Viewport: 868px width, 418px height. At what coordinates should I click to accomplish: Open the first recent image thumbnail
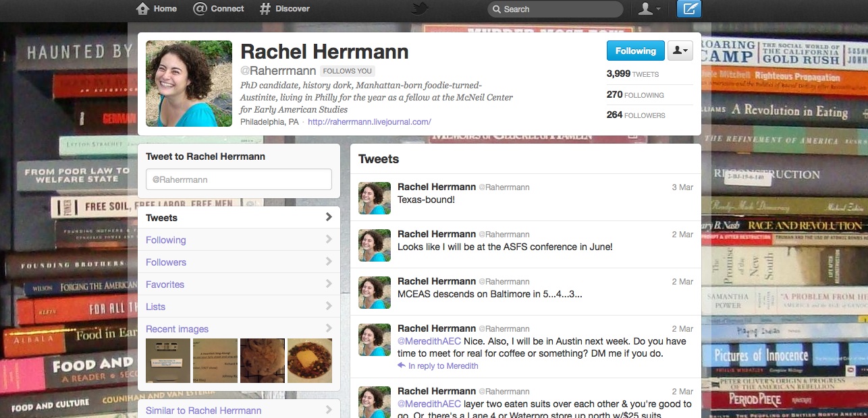168,361
